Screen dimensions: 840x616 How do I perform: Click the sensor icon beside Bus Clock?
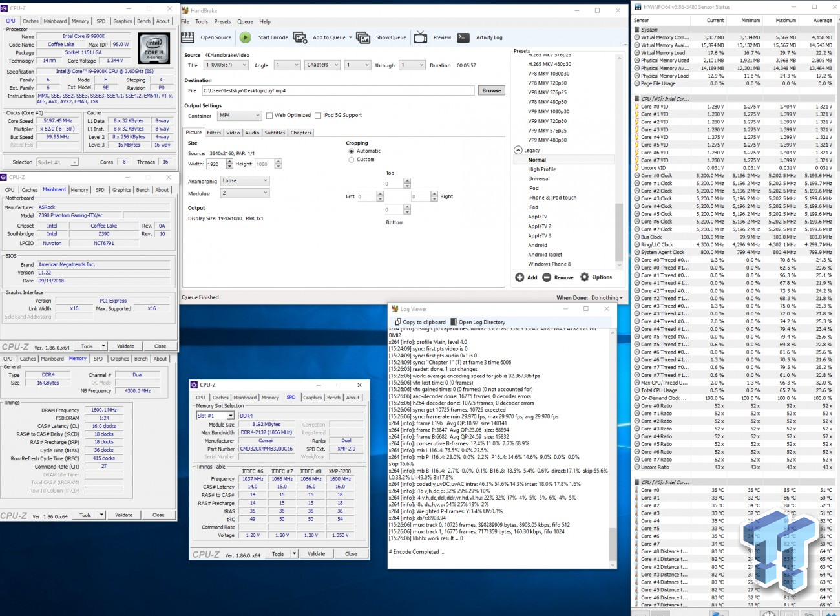[x=636, y=237]
